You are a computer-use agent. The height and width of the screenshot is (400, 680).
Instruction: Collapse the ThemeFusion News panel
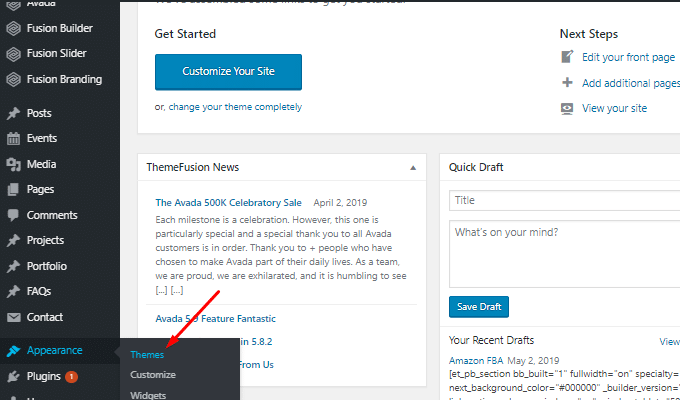click(413, 167)
